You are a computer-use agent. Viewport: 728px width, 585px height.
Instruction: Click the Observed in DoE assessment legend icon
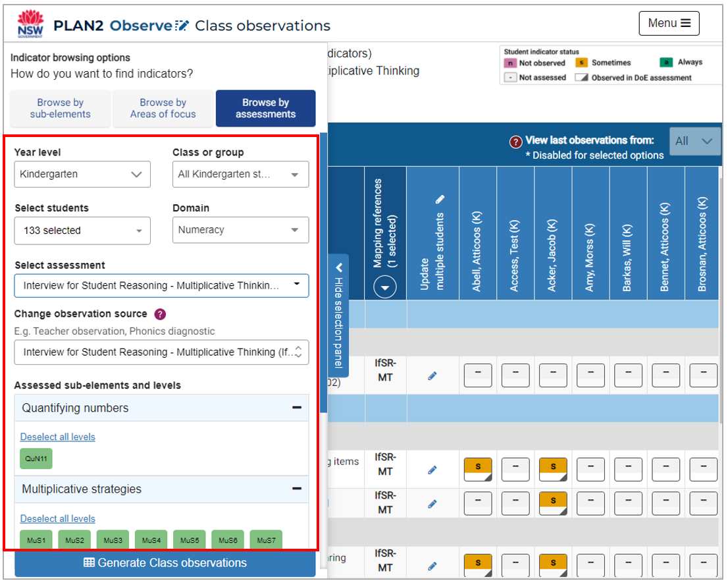[x=581, y=78]
